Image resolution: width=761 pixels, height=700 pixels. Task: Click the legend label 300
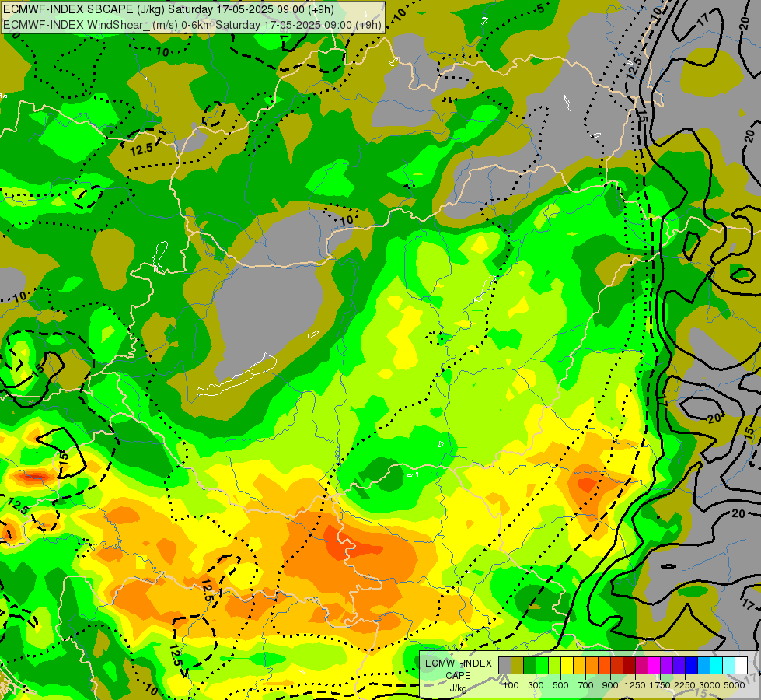click(x=536, y=685)
